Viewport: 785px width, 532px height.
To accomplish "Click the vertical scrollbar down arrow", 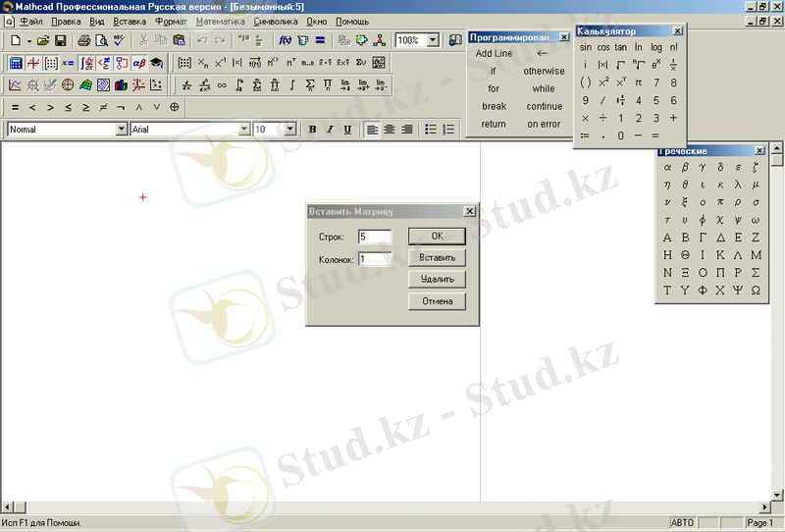I will [777, 495].
